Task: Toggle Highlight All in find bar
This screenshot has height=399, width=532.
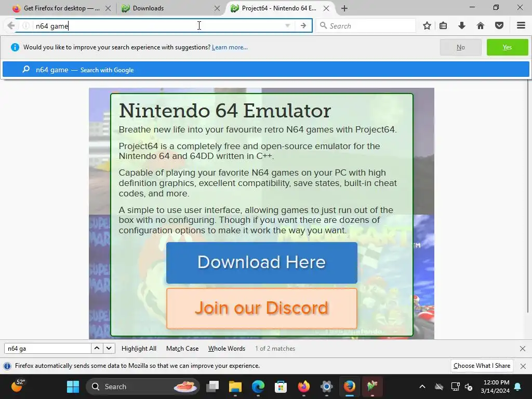Action: (x=139, y=349)
